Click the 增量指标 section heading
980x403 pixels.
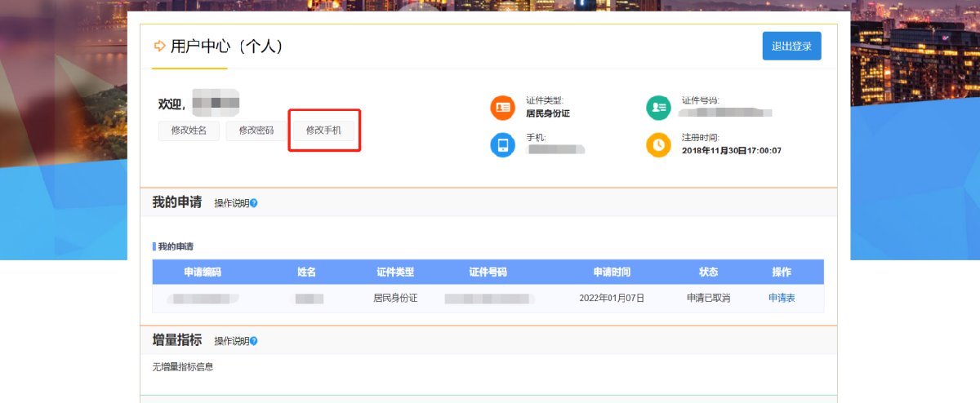(176, 340)
